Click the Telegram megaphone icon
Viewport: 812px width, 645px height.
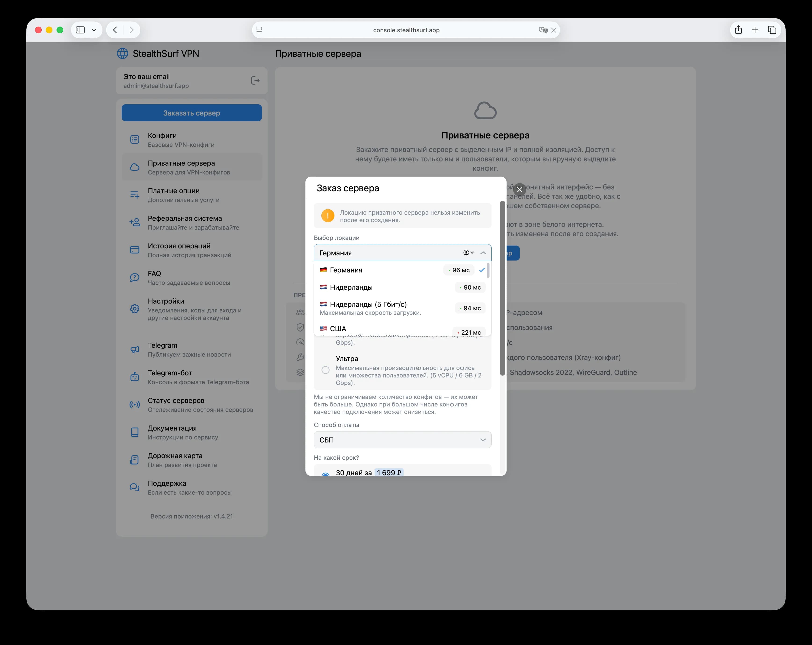(134, 349)
